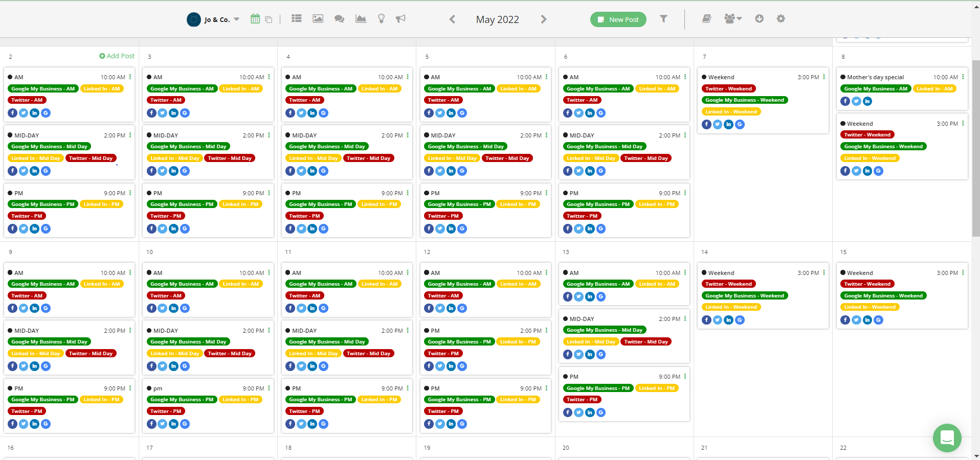980x460 pixels.
Task: Click '9:00 PM' time on May 9 PM post
Action: click(115, 388)
